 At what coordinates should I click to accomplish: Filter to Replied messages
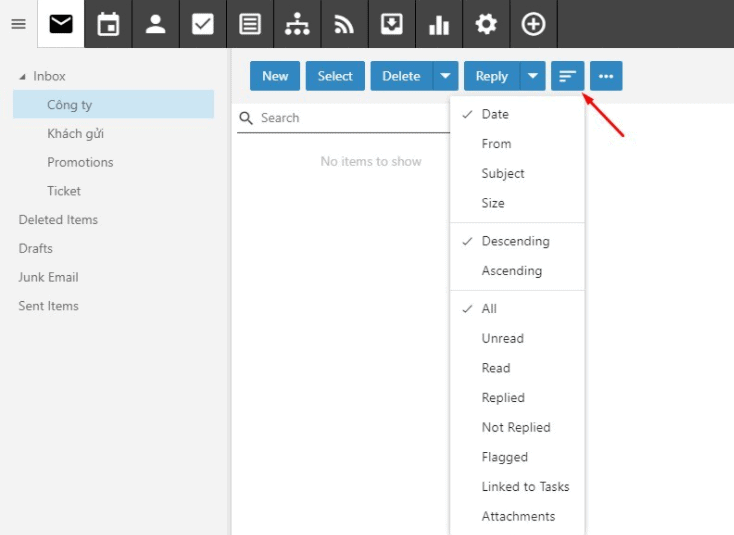[x=517, y=398]
